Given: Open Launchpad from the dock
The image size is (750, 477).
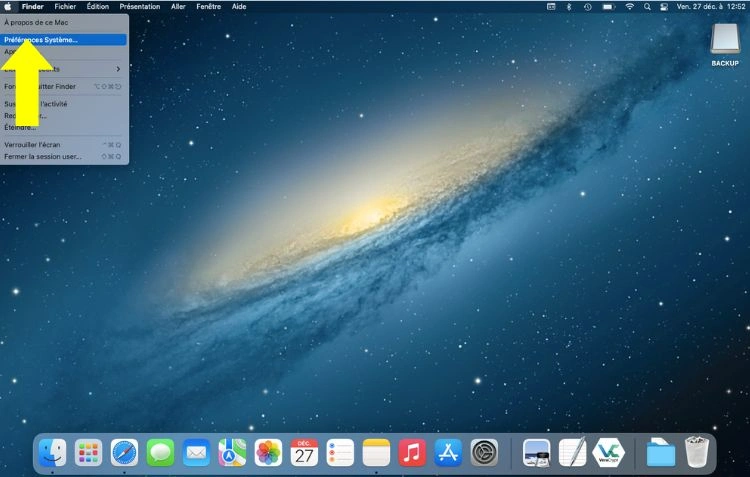Looking at the screenshot, I should (89, 453).
